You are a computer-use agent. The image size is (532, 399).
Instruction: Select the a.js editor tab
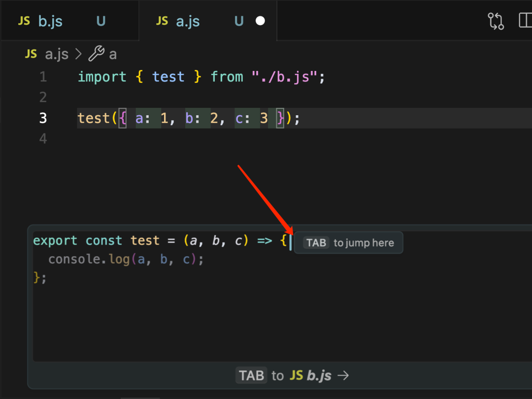pyautogui.click(x=188, y=21)
